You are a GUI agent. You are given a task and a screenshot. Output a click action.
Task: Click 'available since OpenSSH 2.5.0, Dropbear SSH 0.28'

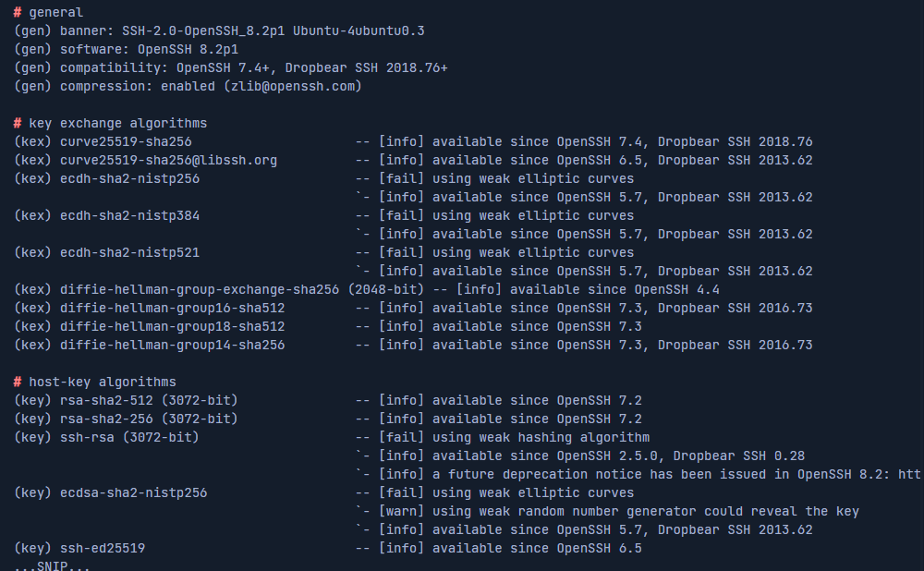(619, 456)
